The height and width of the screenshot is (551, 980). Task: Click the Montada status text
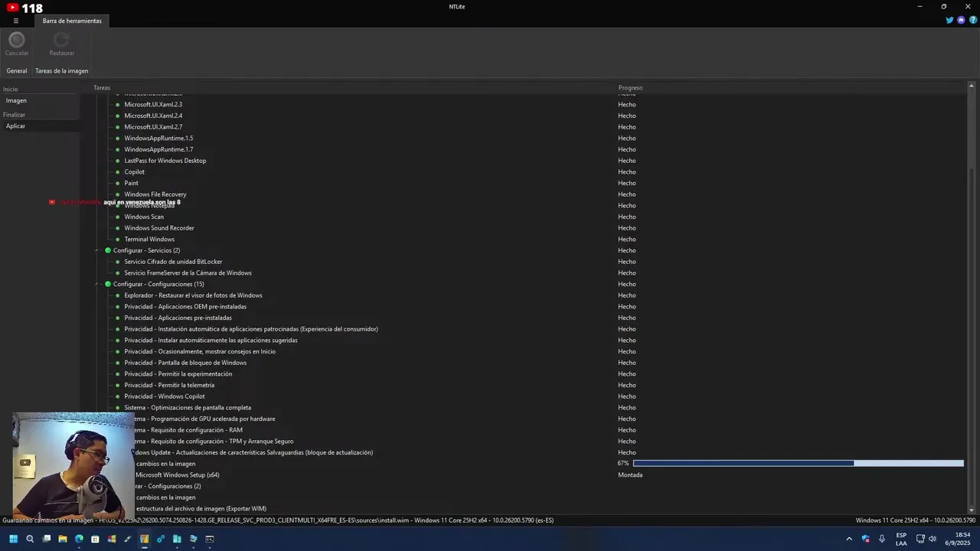tap(630, 474)
